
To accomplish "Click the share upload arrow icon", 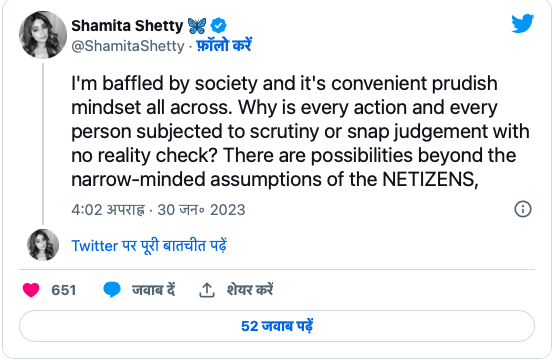I will click(207, 290).
